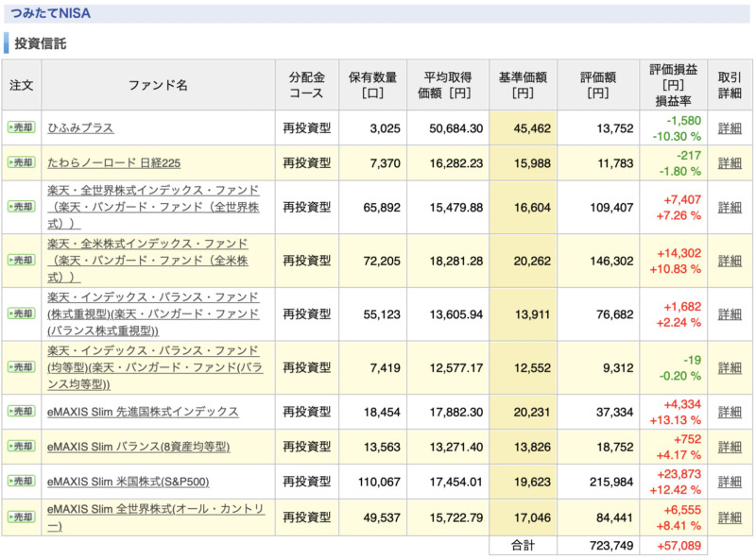The height and width of the screenshot is (559, 756).
Task: Click 売却 for eMAXIS Slim 米国株式(S&P500)
Action: click(x=21, y=481)
